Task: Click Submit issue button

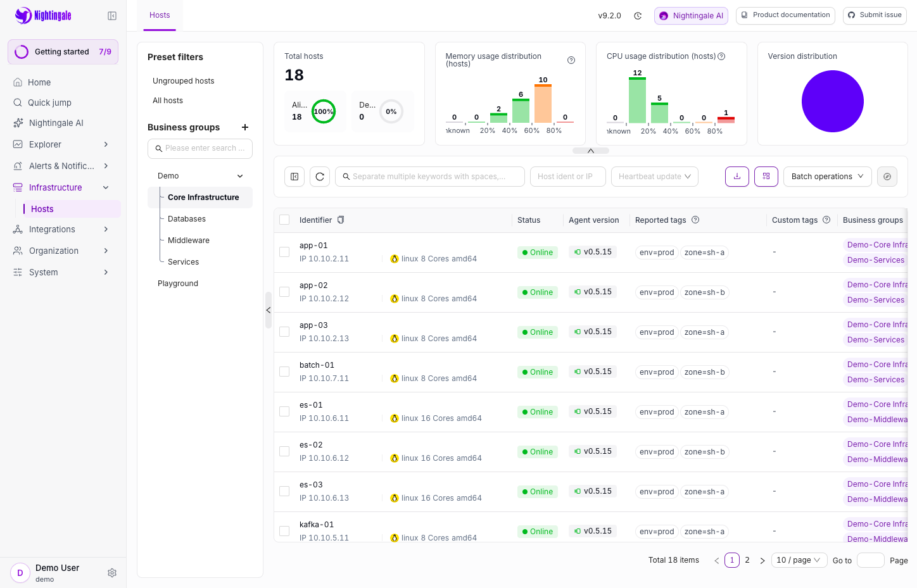Action: point(875,15)
